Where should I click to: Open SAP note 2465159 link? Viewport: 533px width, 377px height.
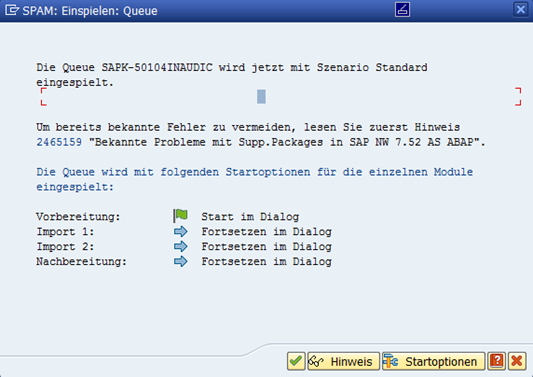pos(59,142)
